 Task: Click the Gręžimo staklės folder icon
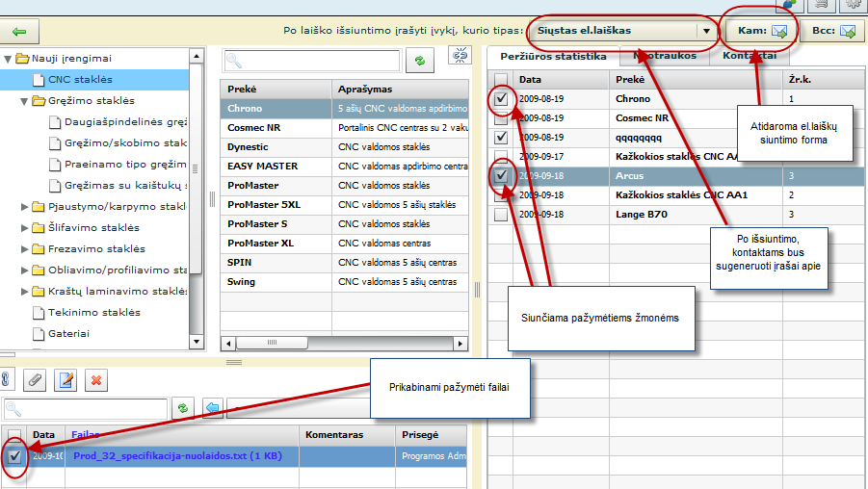(x=39, y=101)
